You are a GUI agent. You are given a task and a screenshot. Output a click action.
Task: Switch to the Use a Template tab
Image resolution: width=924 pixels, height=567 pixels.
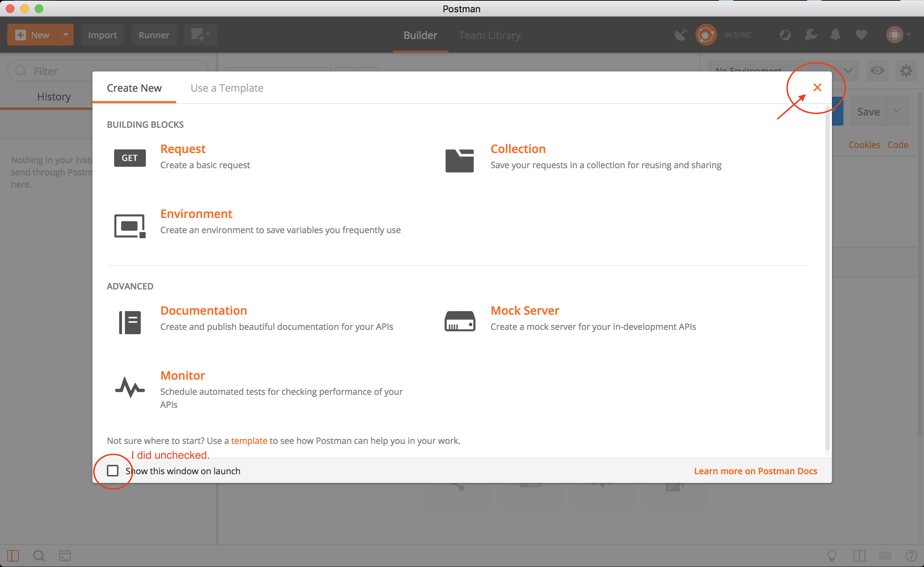pyautogui.click(x=226, y=88)
